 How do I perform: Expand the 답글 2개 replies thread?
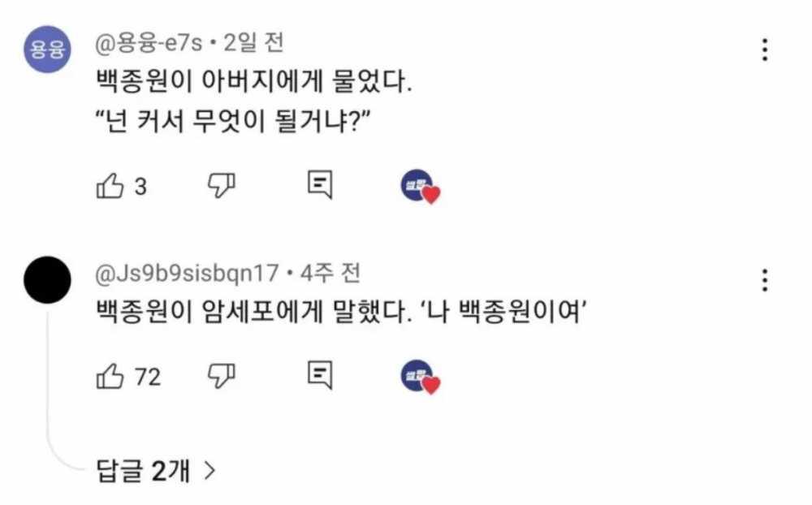click(x=155, y=471)
